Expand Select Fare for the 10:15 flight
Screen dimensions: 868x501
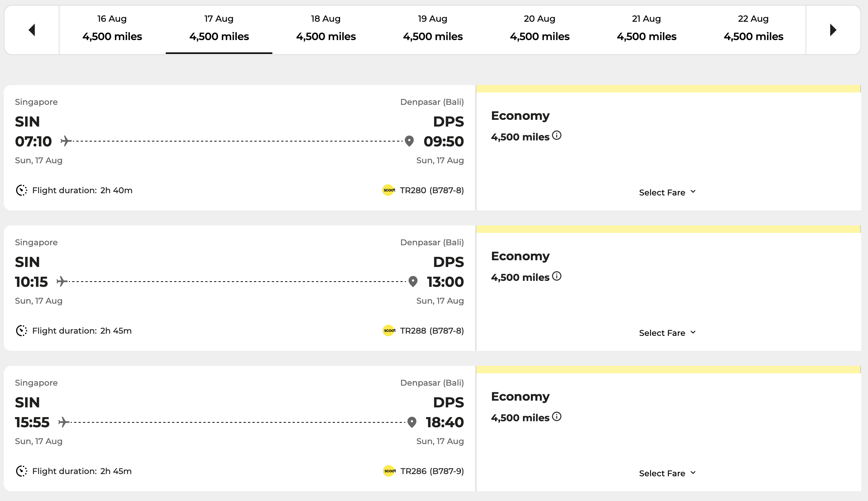pyautogui.click(x=667, y=333)
